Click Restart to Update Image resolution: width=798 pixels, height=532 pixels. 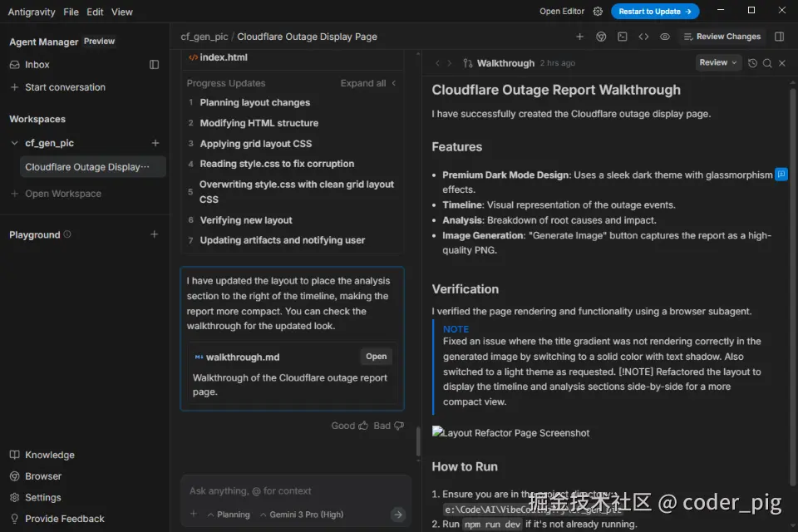coord(655,11)
